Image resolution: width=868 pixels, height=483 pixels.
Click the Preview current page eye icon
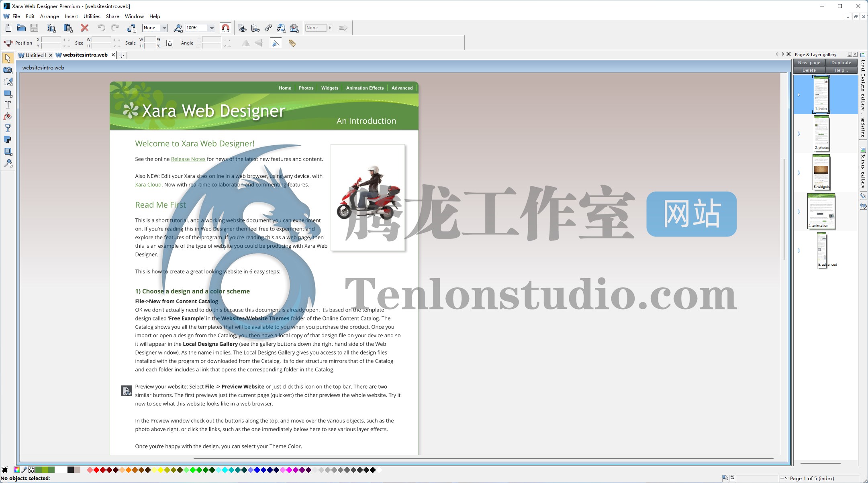click(x=242, y=28)
